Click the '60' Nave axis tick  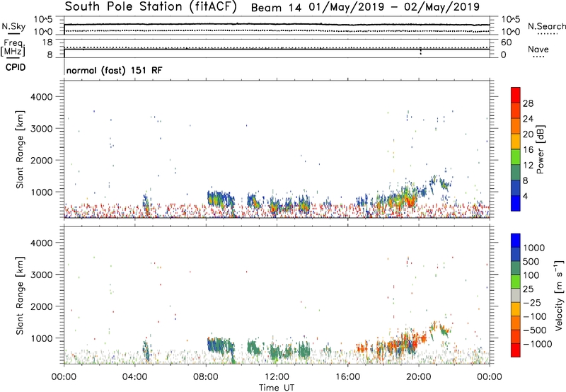[506, 42]
